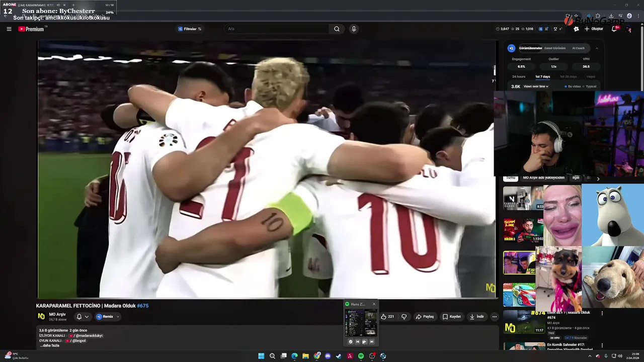
Task: Like the video with thumbs up
Action: (x=387, y=317)
